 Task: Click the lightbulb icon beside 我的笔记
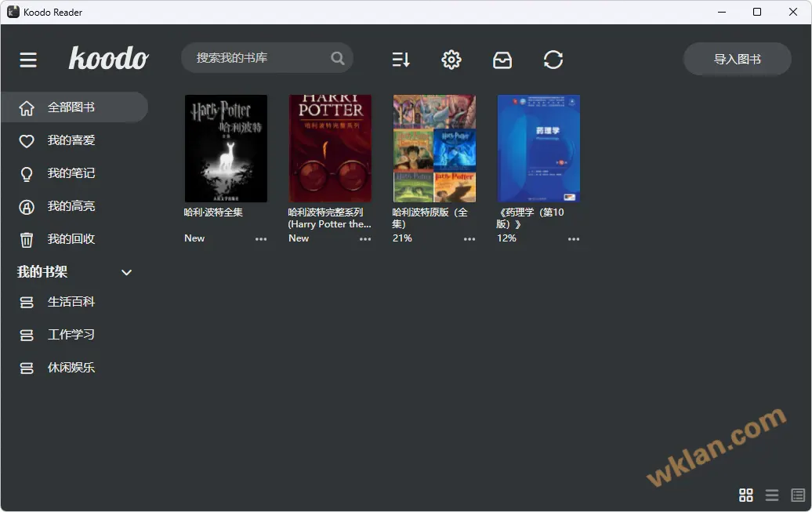(x=27, y=173)
